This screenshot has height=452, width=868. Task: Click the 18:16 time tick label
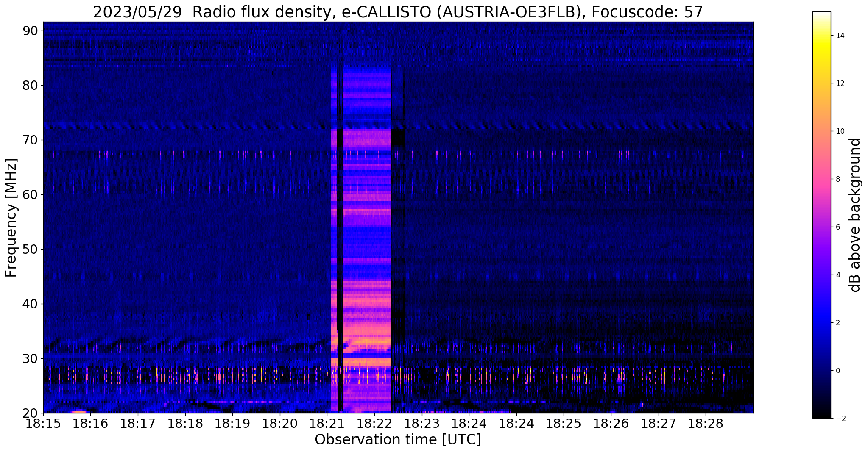90,424
